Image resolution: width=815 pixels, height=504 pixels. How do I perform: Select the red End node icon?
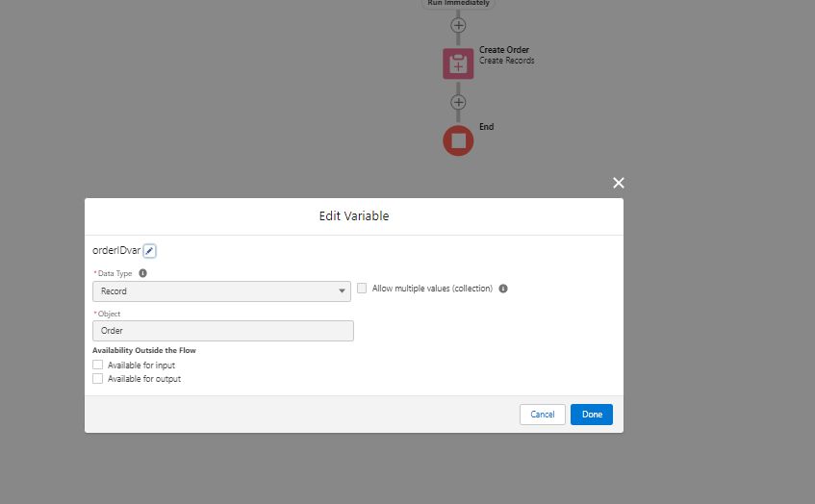(x=458, y=140)
